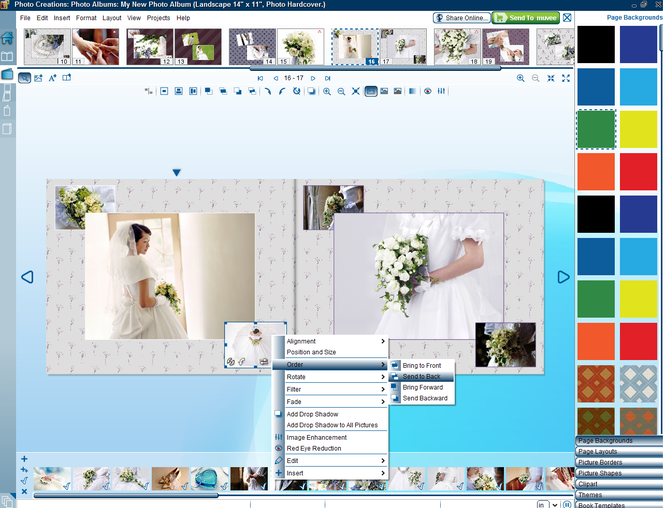Go to previous spread arrow by 16 - 17
This screenshot has height=508, width=665.
tap(276, 78)
